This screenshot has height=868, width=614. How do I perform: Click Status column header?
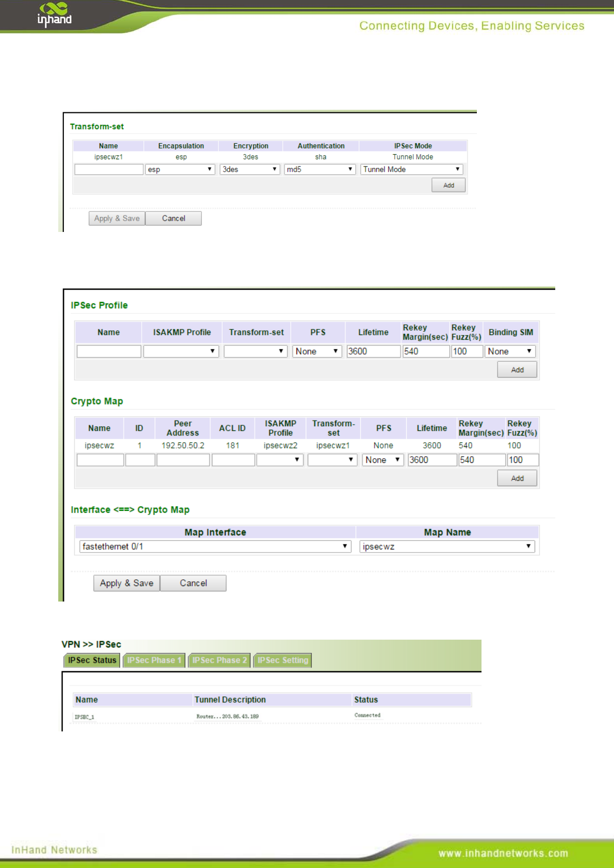(366, 699)
